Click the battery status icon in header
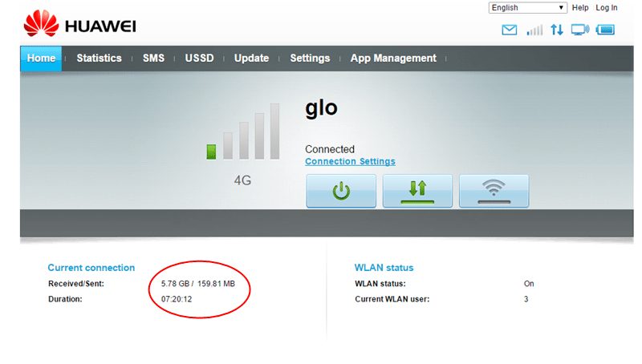The image size is (642, 364). (x=606, y=30)
